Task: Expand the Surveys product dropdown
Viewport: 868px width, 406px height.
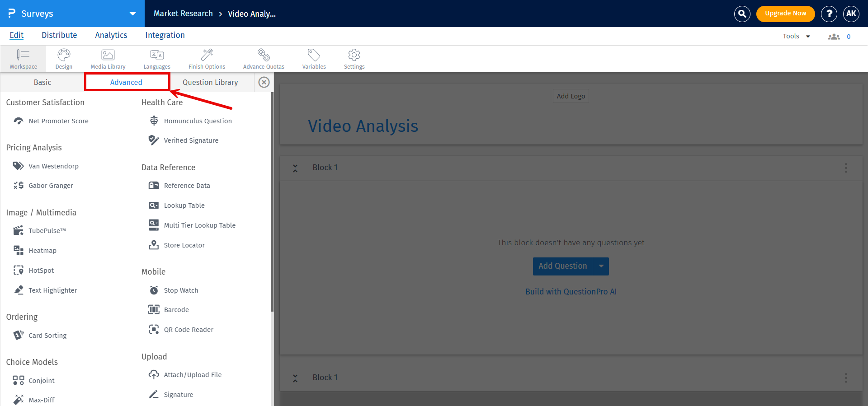Action: click(132, 14)
